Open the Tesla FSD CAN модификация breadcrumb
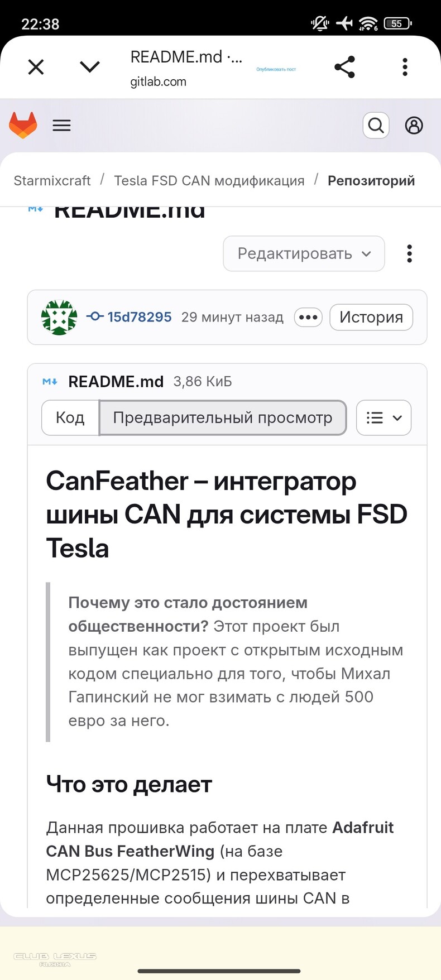The height and width of the screenshot is (980, 441). tap(209, 180)
